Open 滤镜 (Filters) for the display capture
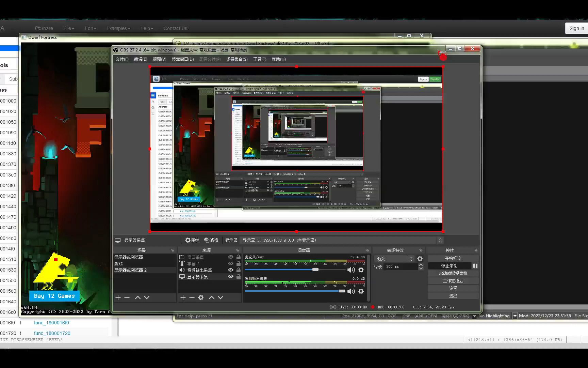Image resolution: width=588 pixels, height=368 pixels. pos(211,240)
